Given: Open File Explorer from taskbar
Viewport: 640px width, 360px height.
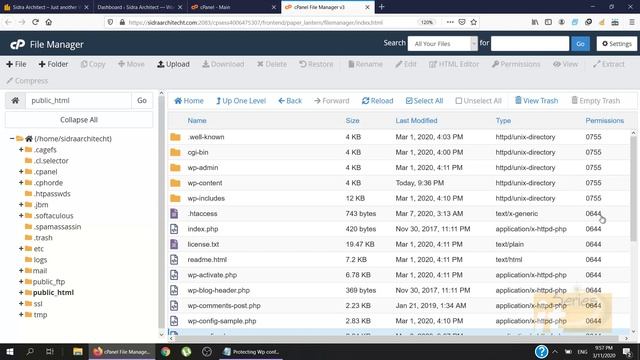Looking at the screenshot, I should 78,352.
